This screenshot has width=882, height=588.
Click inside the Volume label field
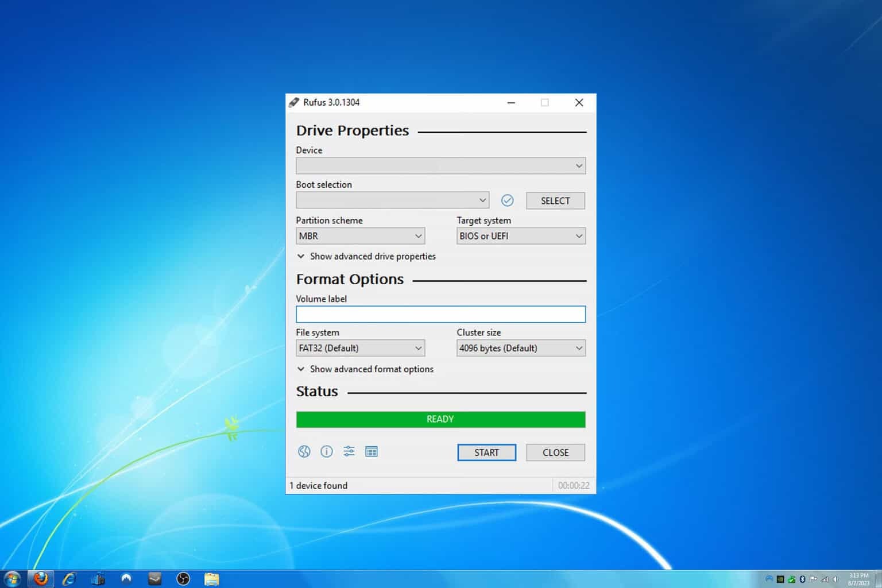tap(440, 314)
